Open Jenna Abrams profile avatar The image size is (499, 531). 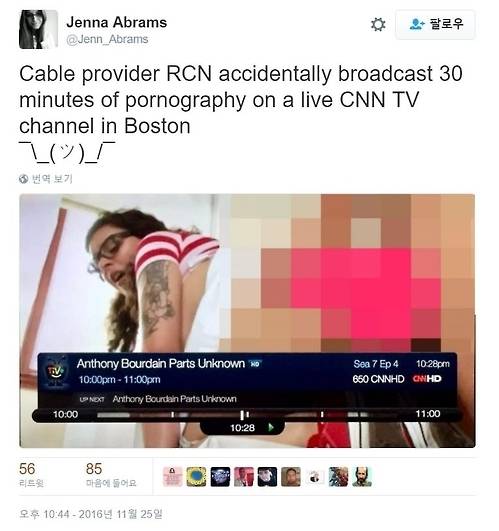(38, 29)
